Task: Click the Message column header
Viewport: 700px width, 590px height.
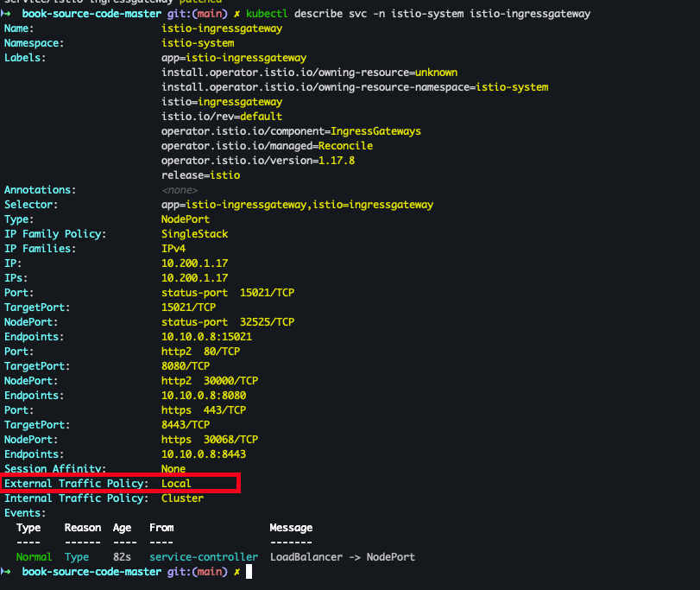Action: (291, 528)
